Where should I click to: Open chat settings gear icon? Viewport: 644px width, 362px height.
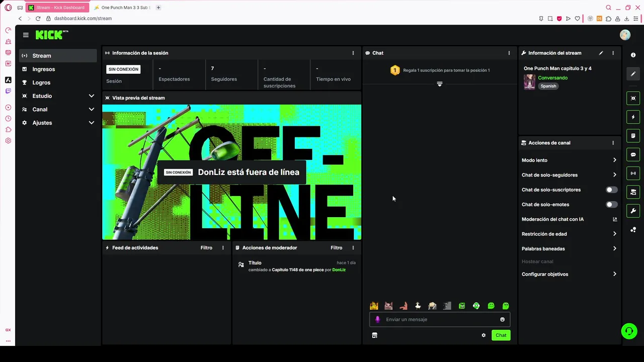(484, 335)
